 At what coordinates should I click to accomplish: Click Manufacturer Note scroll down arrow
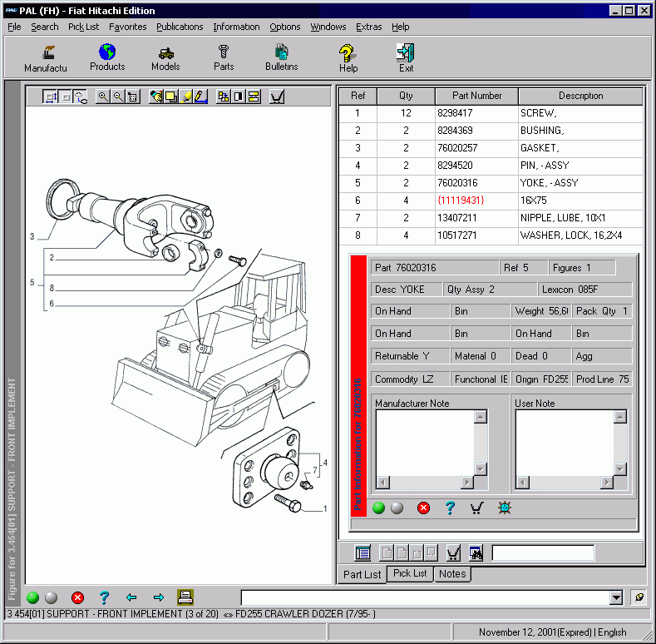click(x=481, y=469)
